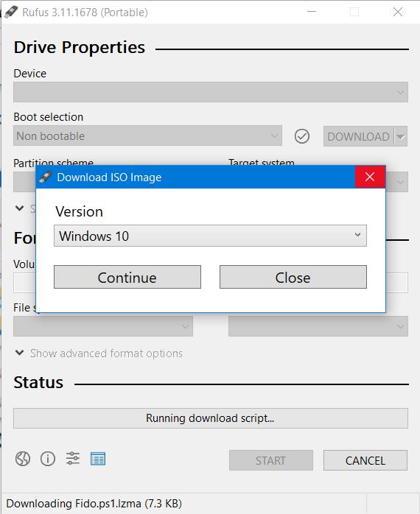Click the Running download script progress bar
The image size is (420, 514).
(211, 418)
